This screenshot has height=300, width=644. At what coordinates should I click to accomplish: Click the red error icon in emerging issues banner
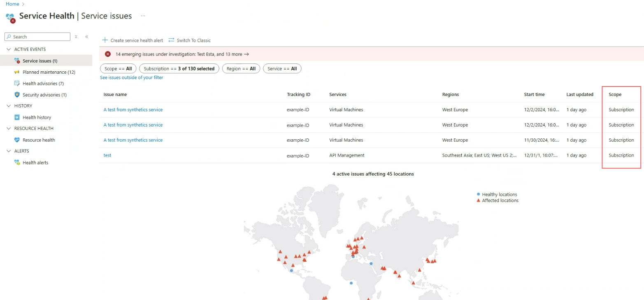tap(108, 54)
